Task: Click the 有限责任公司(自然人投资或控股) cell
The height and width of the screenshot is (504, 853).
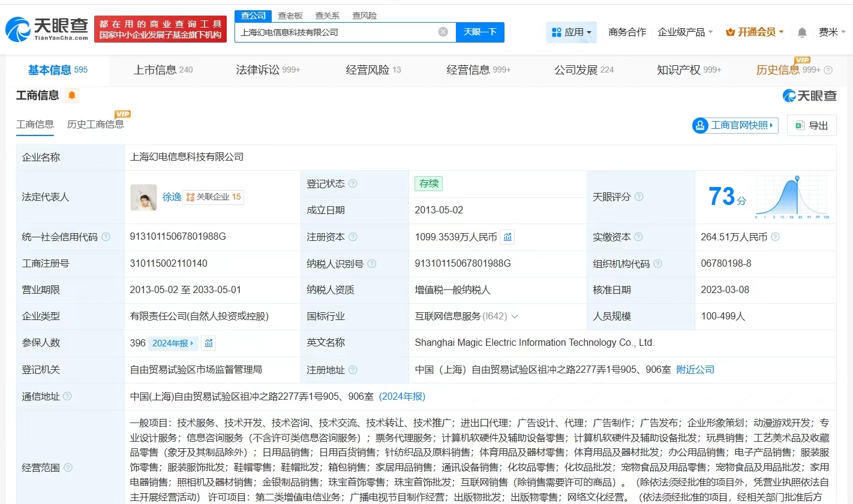Action: (x=200, y=316)
